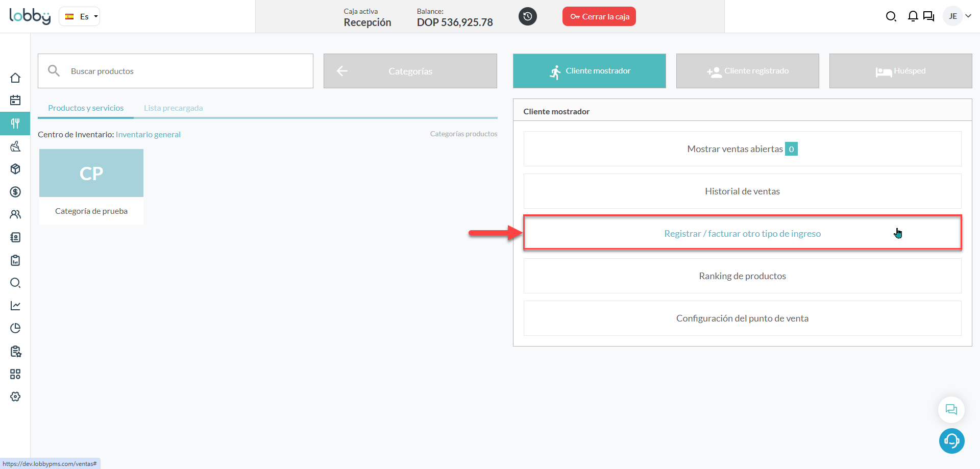
Task: Open the pie chart icon in sidebar
Action: (x=15, y=328)
